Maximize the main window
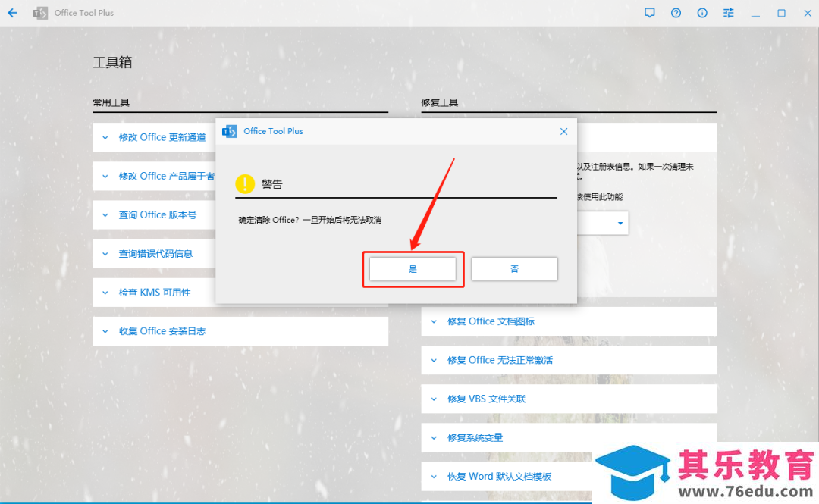This screenshot has height=504, width=819. 781,13
